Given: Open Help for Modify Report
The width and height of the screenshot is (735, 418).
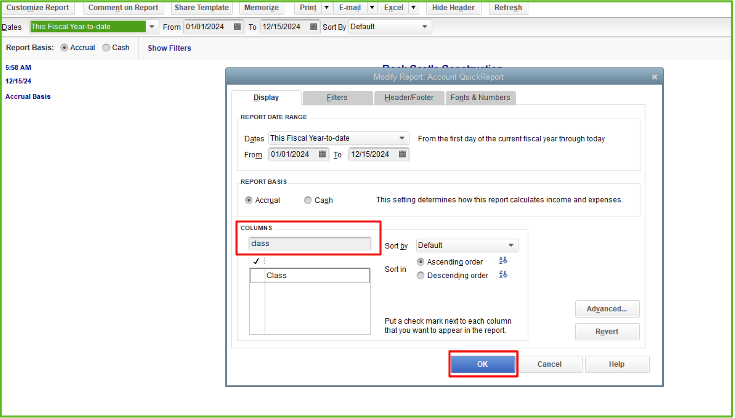Looking at the screenshot, I should tap(617, 364).
